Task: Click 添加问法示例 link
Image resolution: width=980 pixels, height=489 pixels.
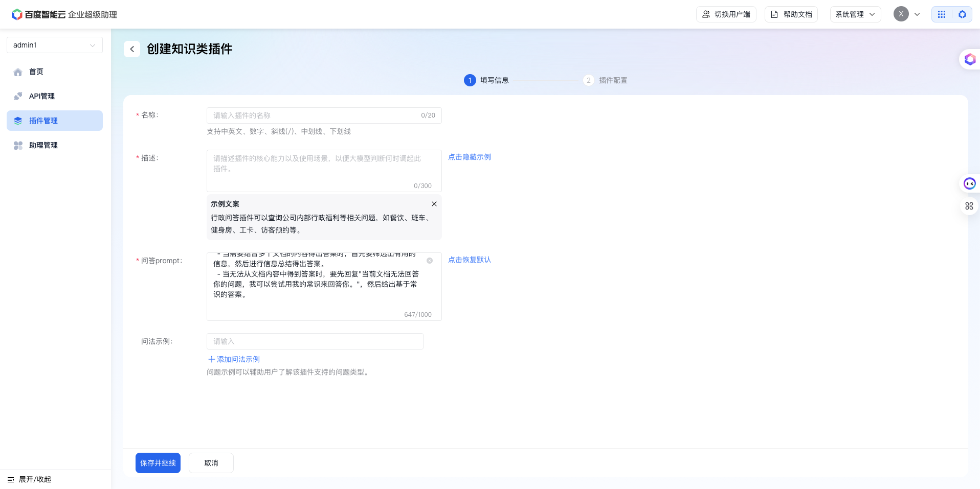Action: [x=234, y=359]
